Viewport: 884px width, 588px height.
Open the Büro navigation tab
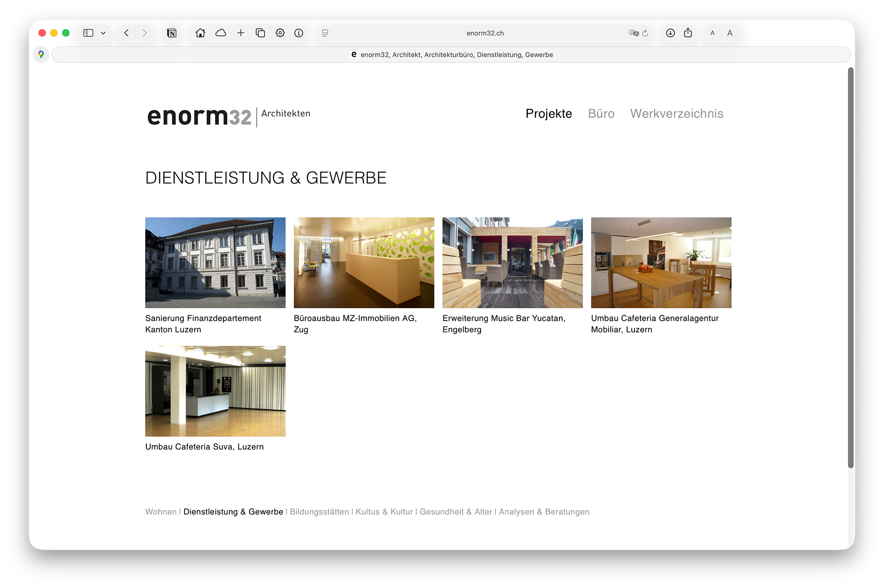[601, 114]
